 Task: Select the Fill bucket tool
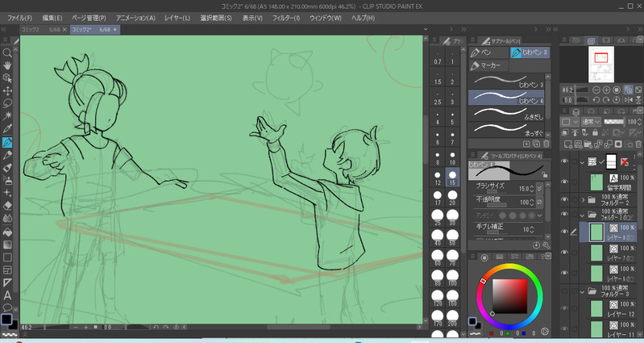(x=7, y=232)
